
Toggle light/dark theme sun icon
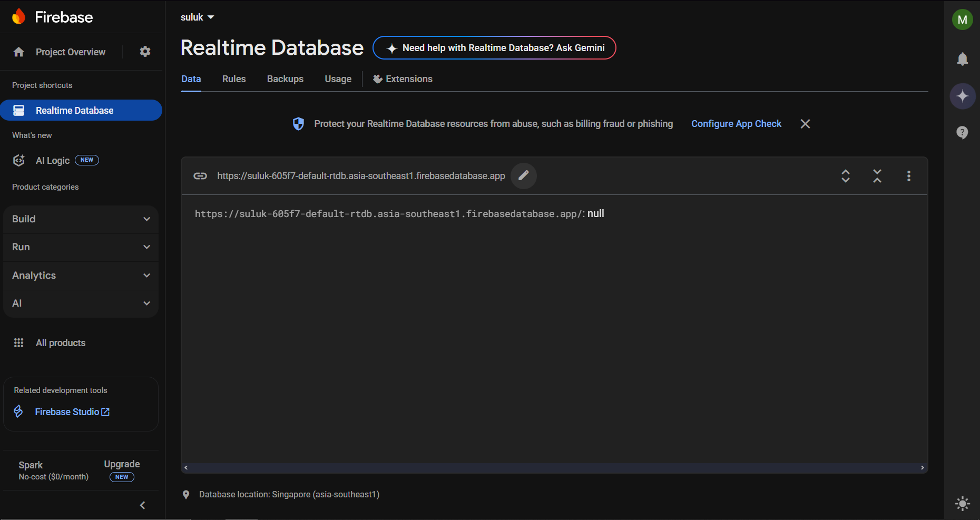tap(963, 504)
